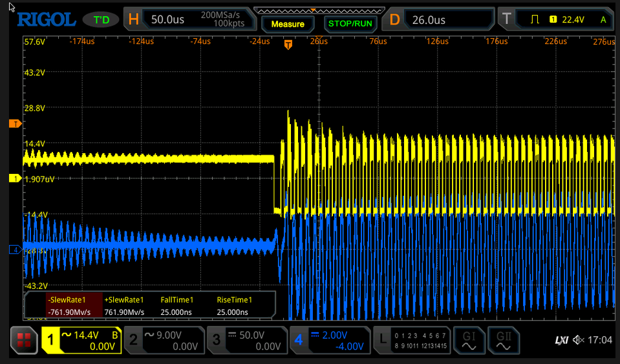The image size is (620, 364).
Task: Click channel 2 scale 9.00V value
Action: point(169,335)
